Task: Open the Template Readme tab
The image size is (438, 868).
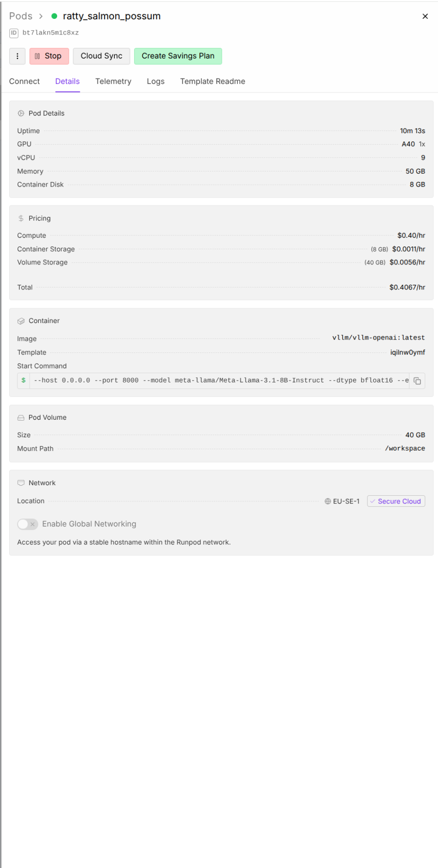Action: tap(213, 82)
